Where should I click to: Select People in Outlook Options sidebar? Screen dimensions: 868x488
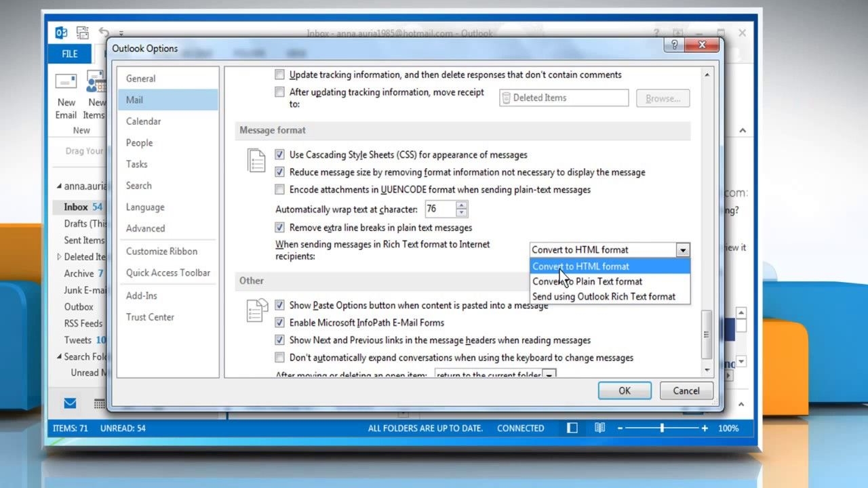pyautogui.click(x=167, y=142)
